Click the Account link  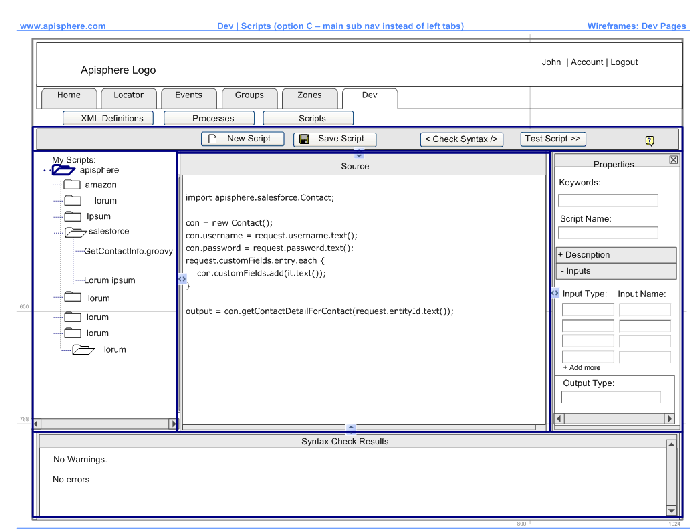(587, 62)
